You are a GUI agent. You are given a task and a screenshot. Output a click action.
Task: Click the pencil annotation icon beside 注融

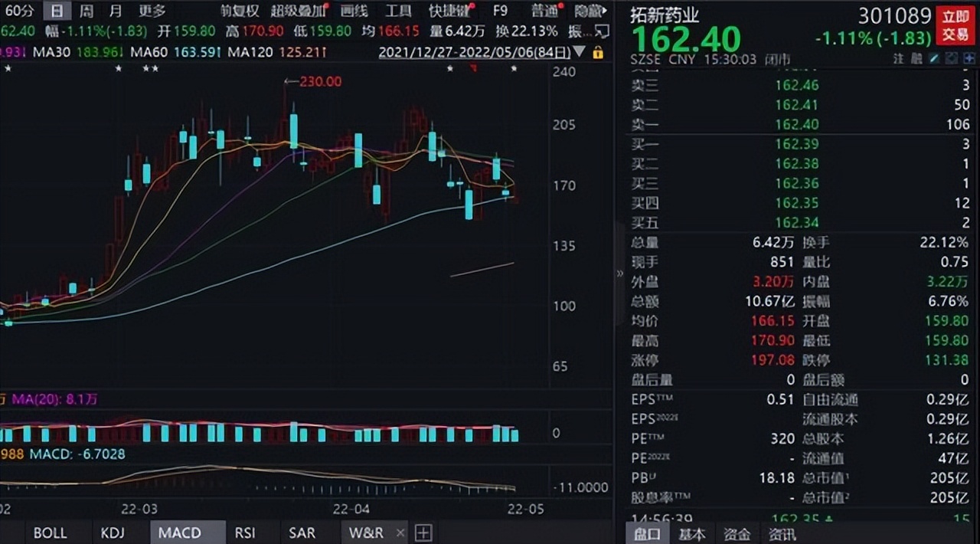[934, 58]
